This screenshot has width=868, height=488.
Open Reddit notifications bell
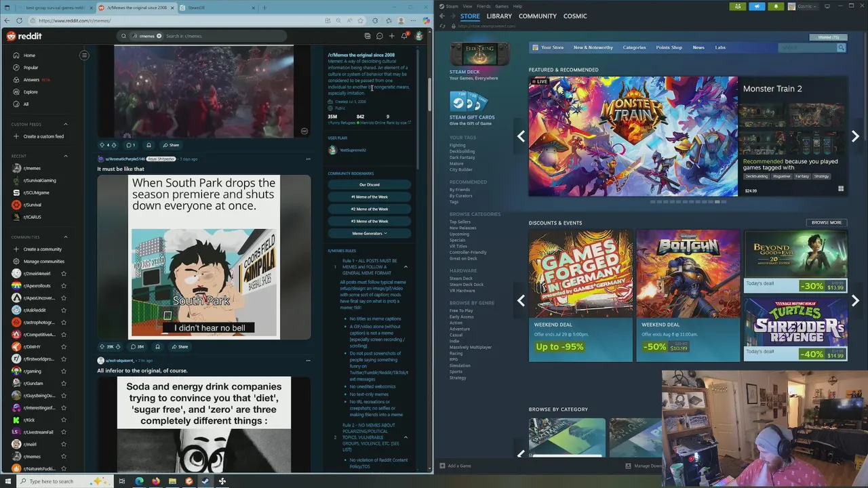[404, 36]
